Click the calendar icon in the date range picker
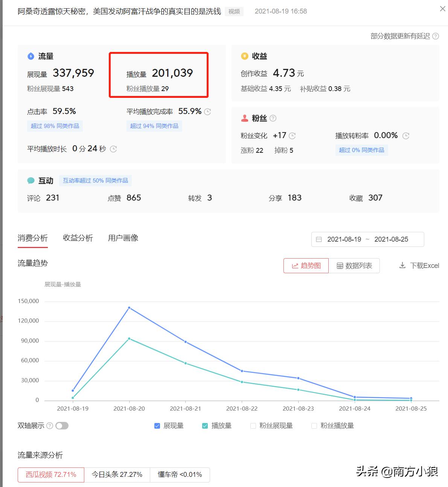 pyautogui.click(x=319, y=239)
